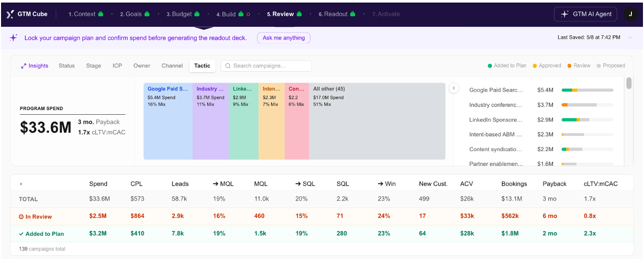Open the GTM AI Agent panel
Screen dimensions: 644x259
[585, 14]
